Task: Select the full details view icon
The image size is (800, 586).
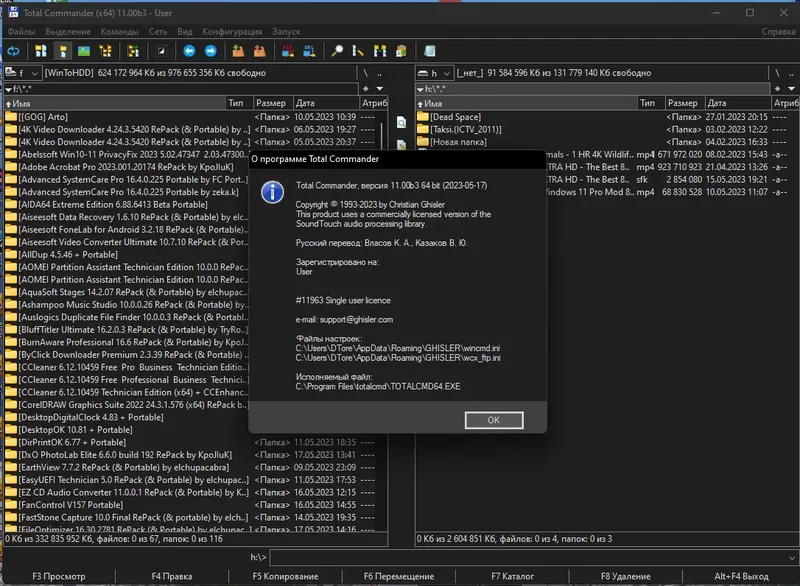Action: click(63, 51)
